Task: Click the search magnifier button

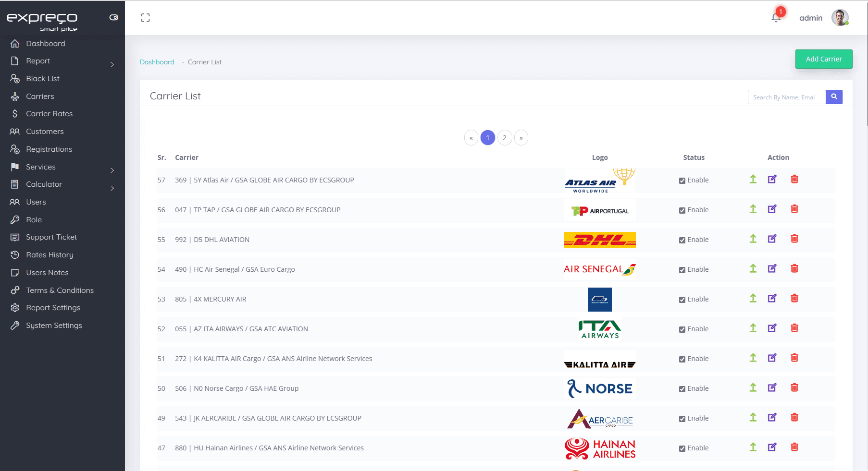Action: pyautogui.click(x=834, y=97)
